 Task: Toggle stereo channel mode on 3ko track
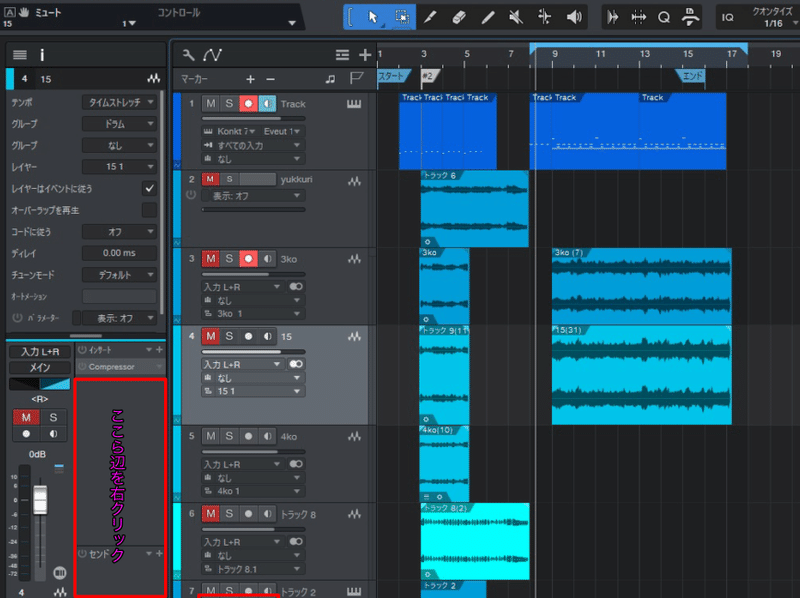pyautogui.click(x=296, y=286)
